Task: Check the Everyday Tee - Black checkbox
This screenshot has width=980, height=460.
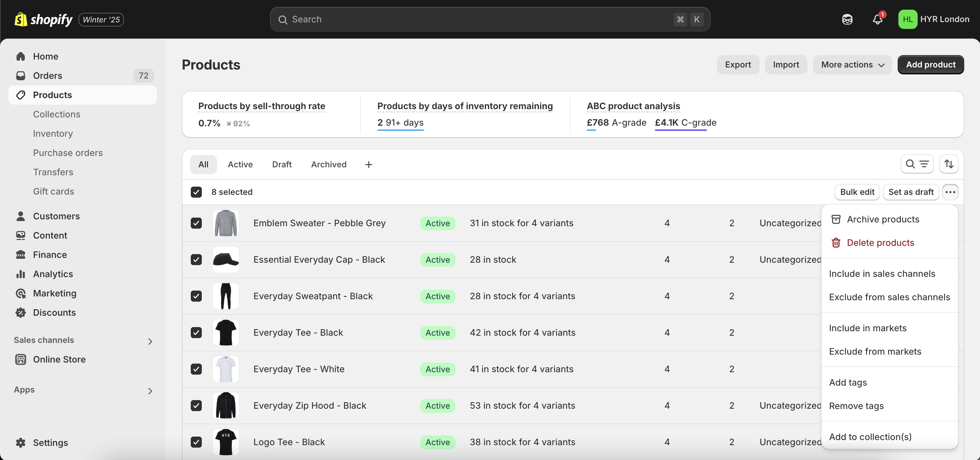Action: coord(196,333)
